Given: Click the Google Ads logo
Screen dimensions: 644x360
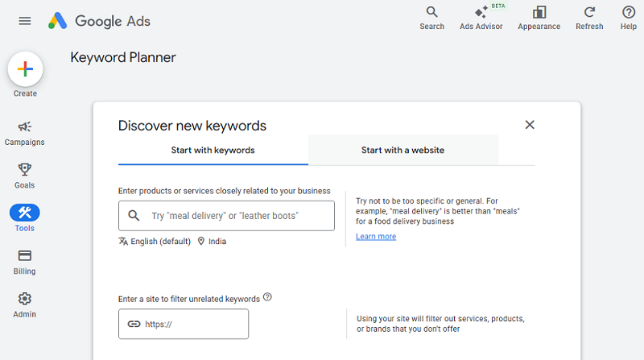Looking at the screenshot, I should [99, 21].
